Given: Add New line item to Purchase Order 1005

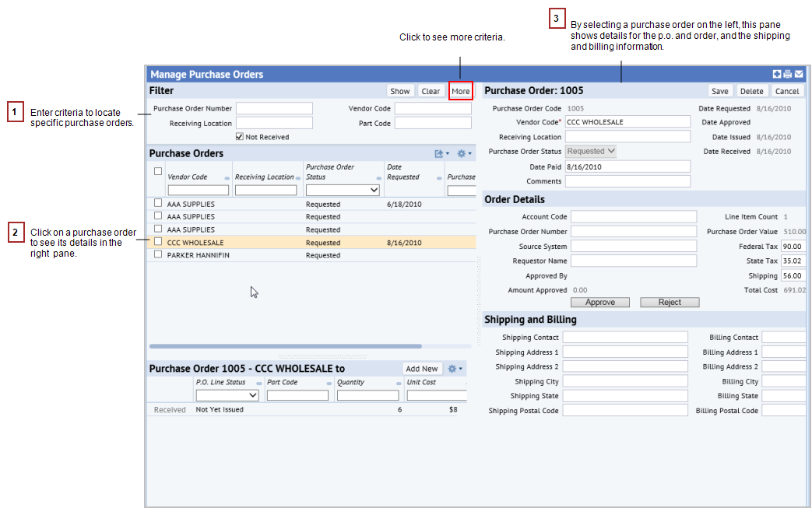Looking at the screenshot, I should (x=421, y=368).
